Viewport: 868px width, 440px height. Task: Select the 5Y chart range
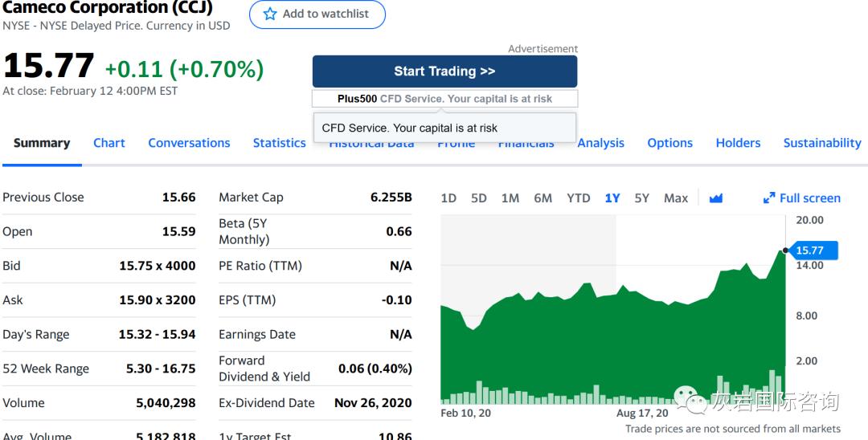pos(641,198)
